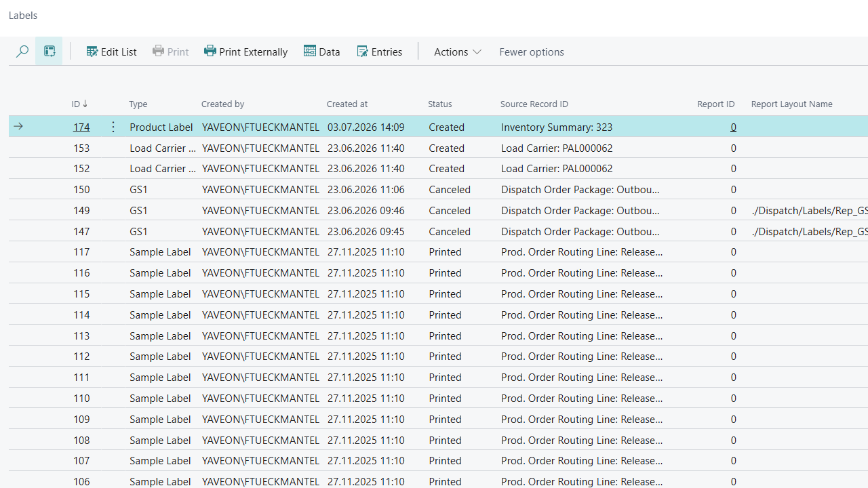
Task: Click the Created by cell in row 174
Action: tap(260, 127)
